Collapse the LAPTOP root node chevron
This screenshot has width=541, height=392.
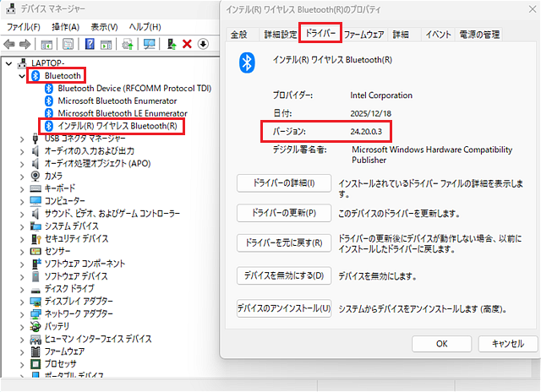tap(9, 63)
